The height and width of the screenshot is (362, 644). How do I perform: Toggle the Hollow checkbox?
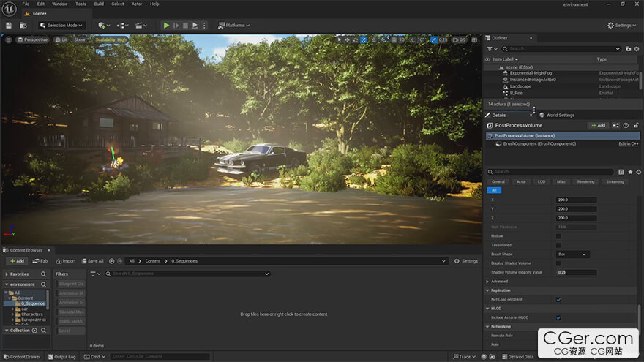[x=558, y=236]
